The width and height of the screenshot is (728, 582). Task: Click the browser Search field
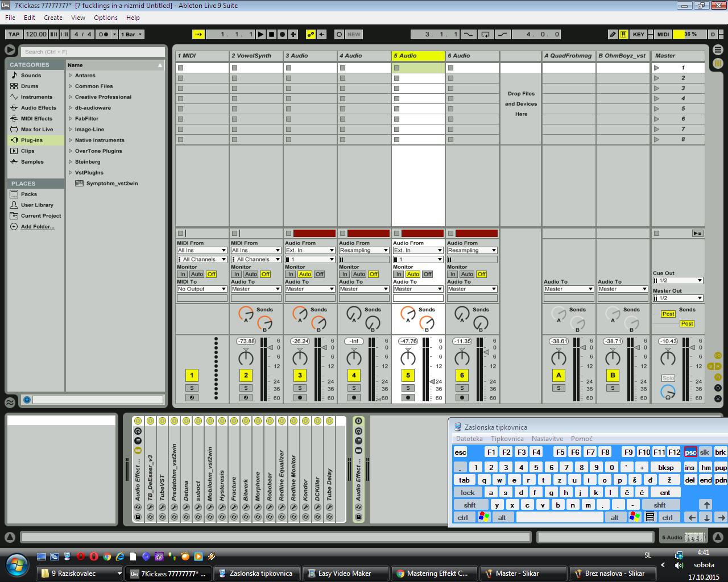click(x=93, y=51)
